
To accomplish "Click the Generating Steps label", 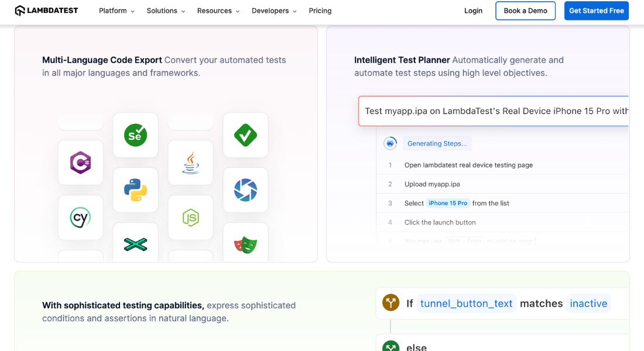I will (x=437, y=143).
